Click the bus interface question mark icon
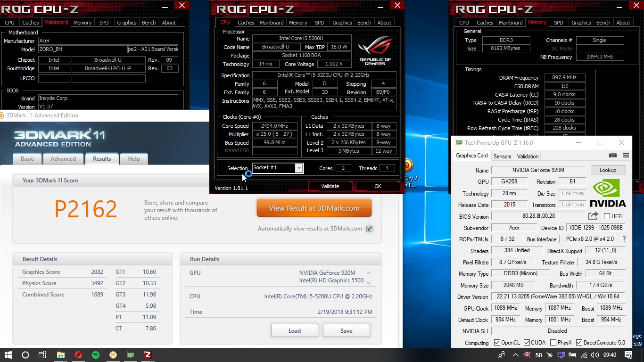The width and height of the screenshot is (644, 362). tap(624, 239)
